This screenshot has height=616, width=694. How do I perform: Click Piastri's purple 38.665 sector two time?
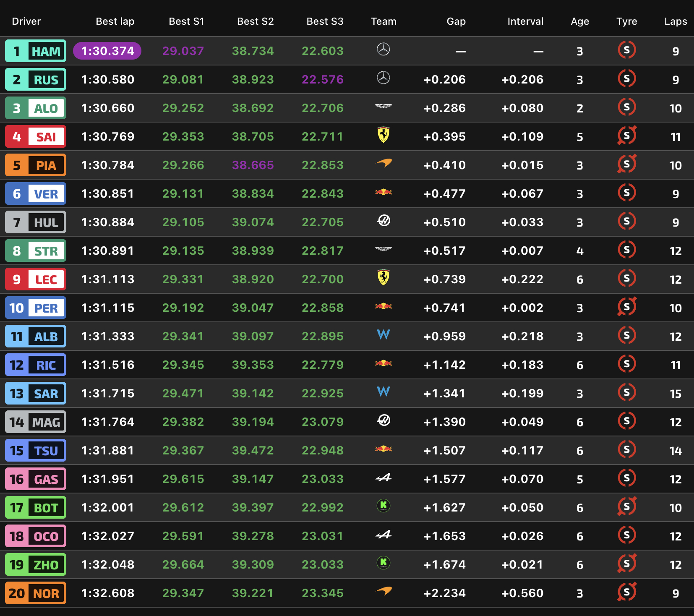pos(253,165)
